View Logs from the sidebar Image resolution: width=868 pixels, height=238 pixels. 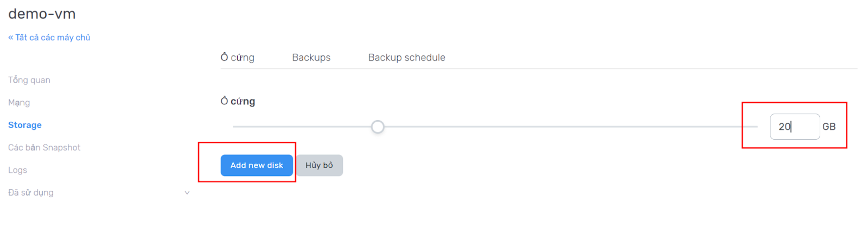pos(17,170)
